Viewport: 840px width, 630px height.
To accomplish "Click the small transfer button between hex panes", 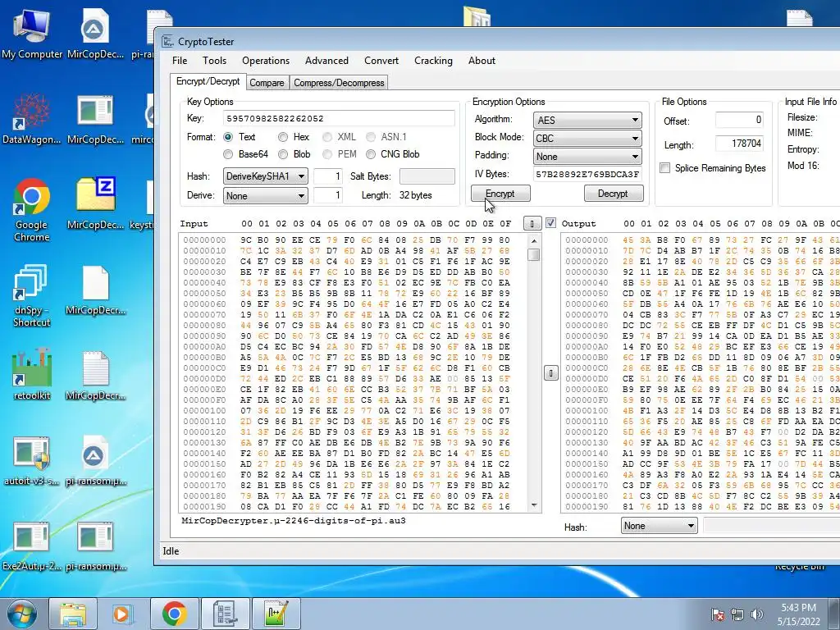I will 550,373.
